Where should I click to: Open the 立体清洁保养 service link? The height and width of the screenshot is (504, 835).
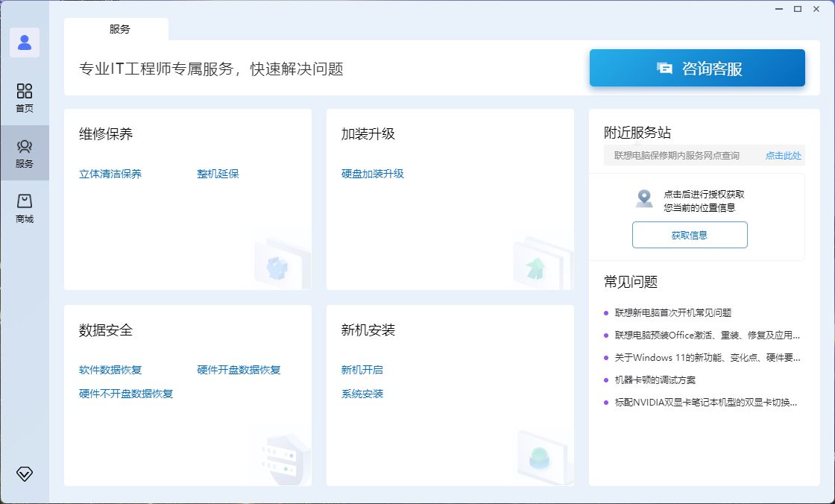[109, 173]
